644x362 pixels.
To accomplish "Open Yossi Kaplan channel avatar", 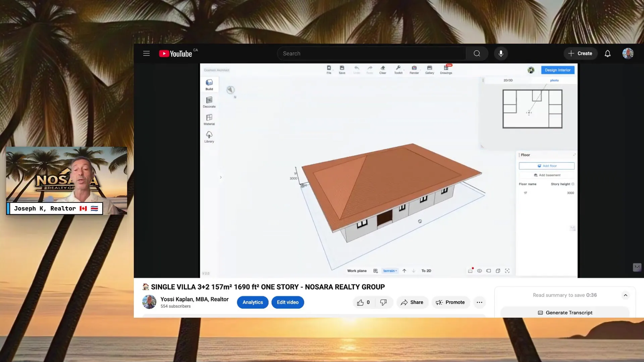I will 149,302.
